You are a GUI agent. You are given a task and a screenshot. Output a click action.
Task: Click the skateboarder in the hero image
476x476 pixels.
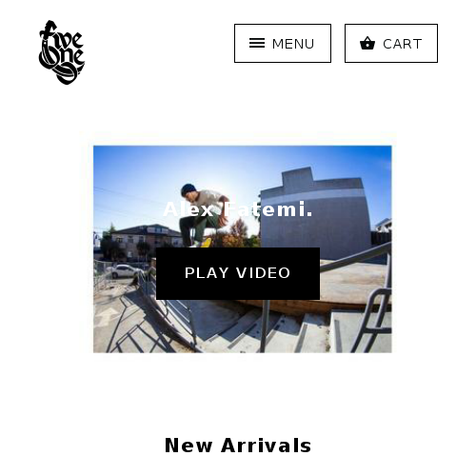(203, 215)
